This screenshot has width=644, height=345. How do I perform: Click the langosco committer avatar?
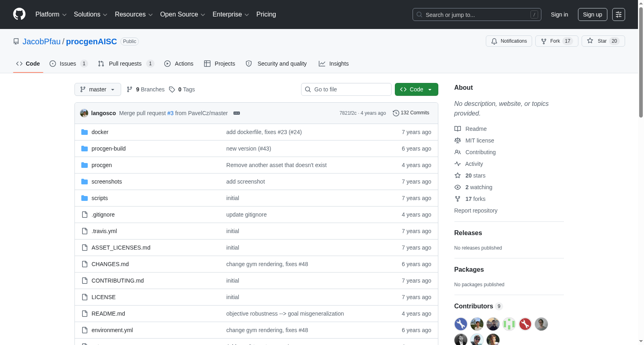click(84, 113)
